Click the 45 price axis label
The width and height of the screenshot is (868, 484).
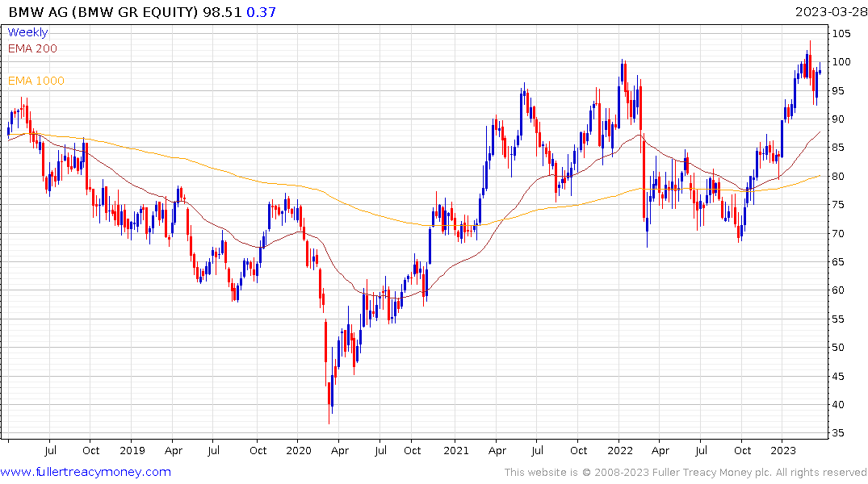click(838, 376)
